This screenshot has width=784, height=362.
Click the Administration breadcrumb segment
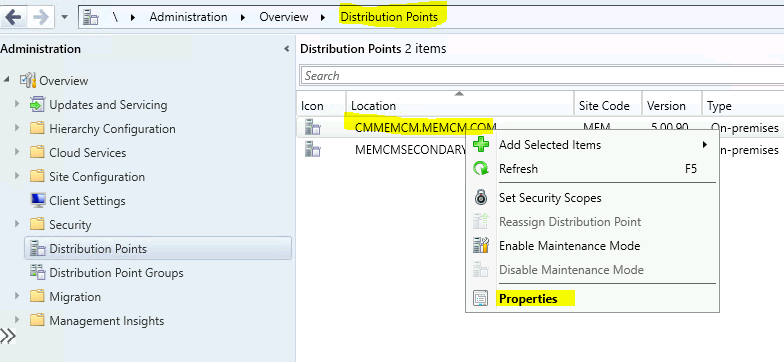(x=188, y=17)
